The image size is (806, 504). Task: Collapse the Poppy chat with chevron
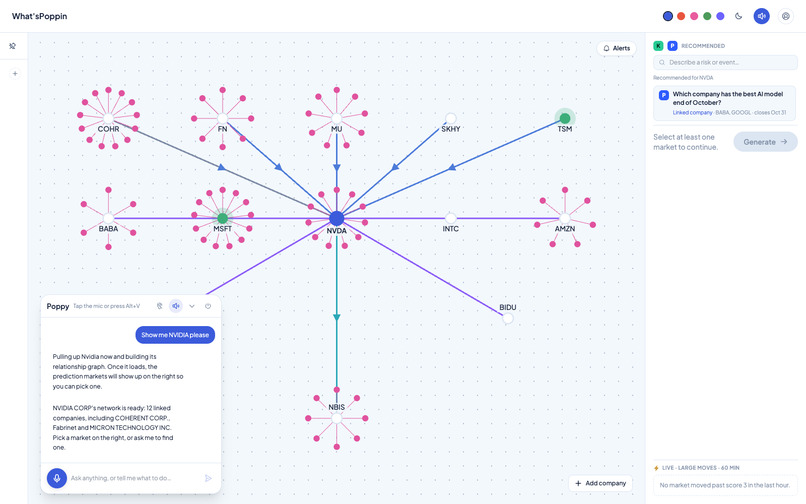[192, 306]
